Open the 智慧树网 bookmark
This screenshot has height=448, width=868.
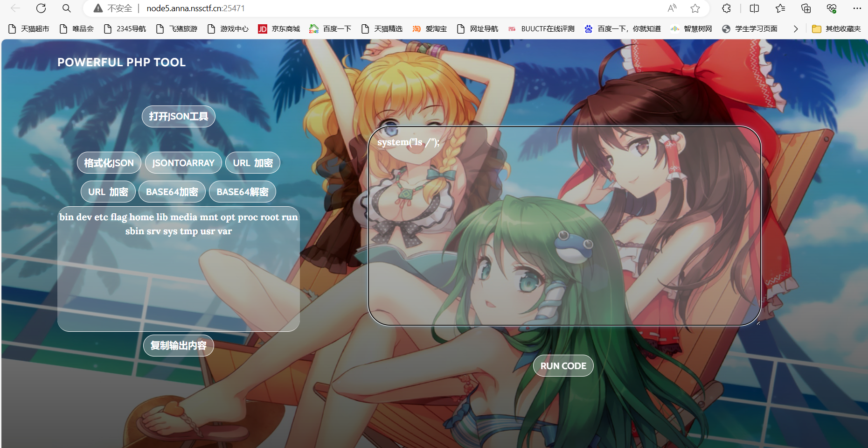pyautogui.click(x=692, y=29)
